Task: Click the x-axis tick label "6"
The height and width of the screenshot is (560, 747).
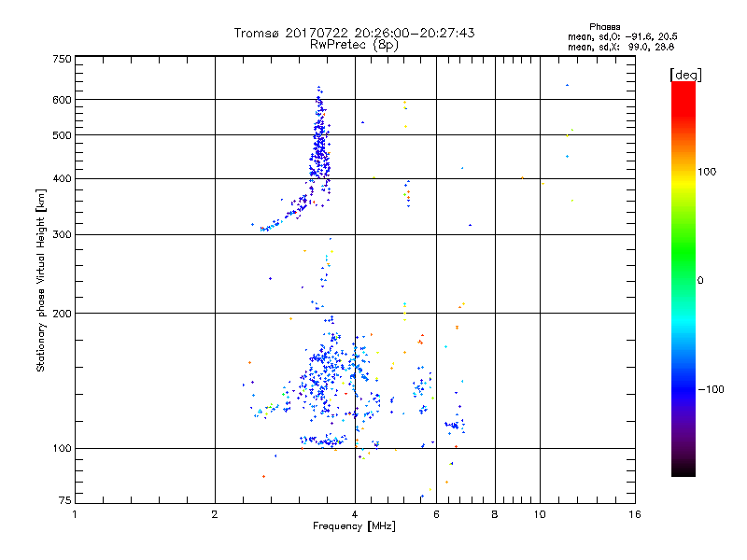Action: click(436, 514)
